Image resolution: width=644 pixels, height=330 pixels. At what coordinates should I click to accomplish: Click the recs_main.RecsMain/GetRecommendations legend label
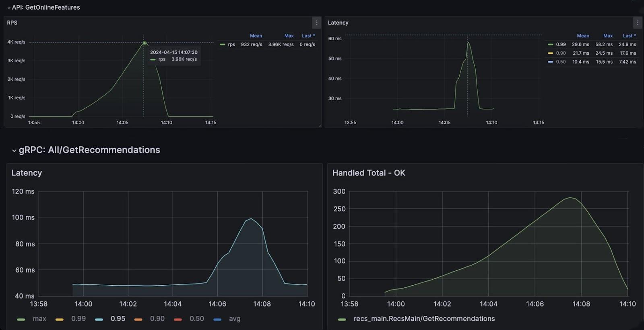point(424,319)
